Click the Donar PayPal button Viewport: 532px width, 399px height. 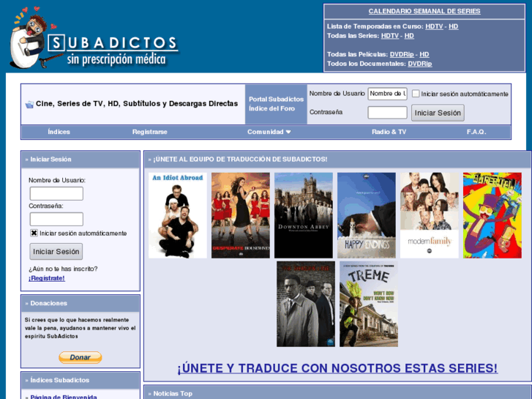pos(80,357)
